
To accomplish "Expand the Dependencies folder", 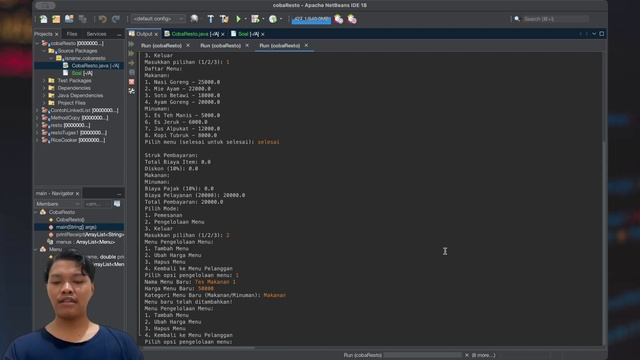I will (x=44, y=88).
